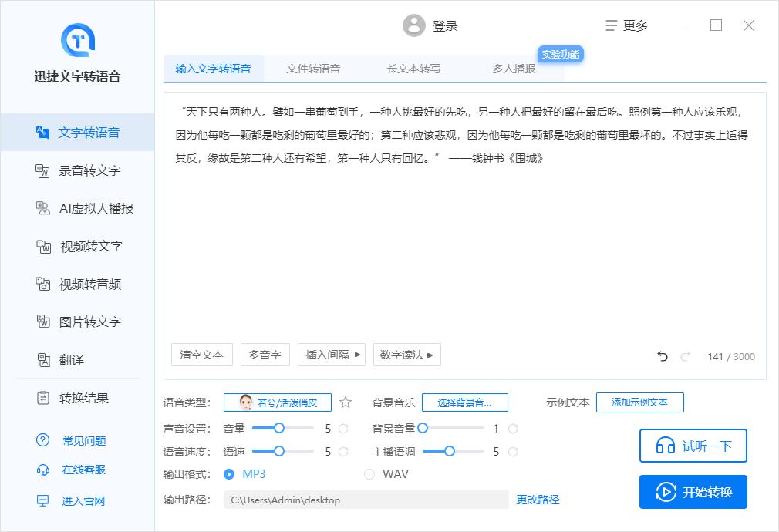Screen dimensions: 779x532
Task: Open the 若兮/活泼俏皮 voice selector
Action: [278, 402]
